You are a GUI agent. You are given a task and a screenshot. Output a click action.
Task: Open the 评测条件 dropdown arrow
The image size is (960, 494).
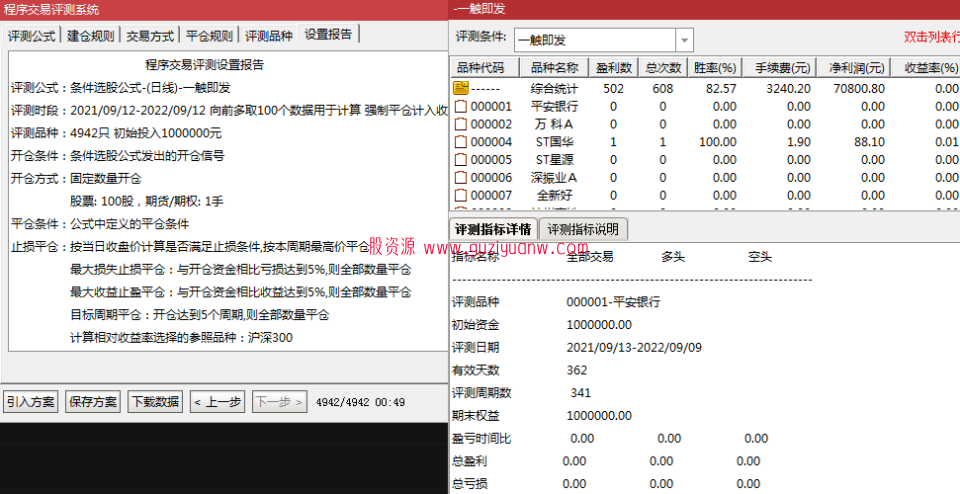coord(684,40)
